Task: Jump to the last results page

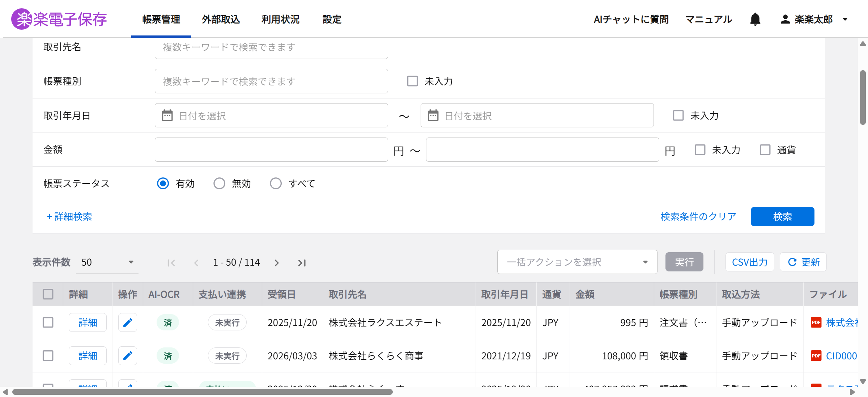Action: pyautogui.click(x=302, y=263)
